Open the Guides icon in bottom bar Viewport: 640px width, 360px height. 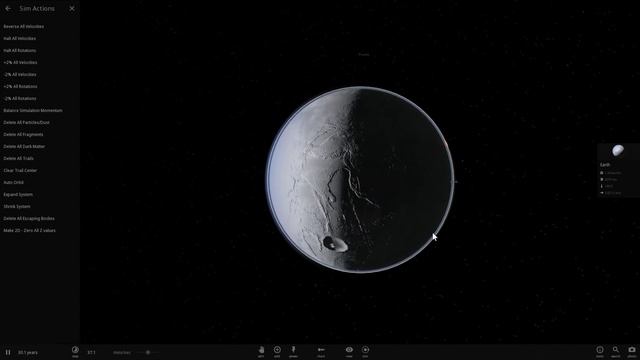click(x=600, y=351)
